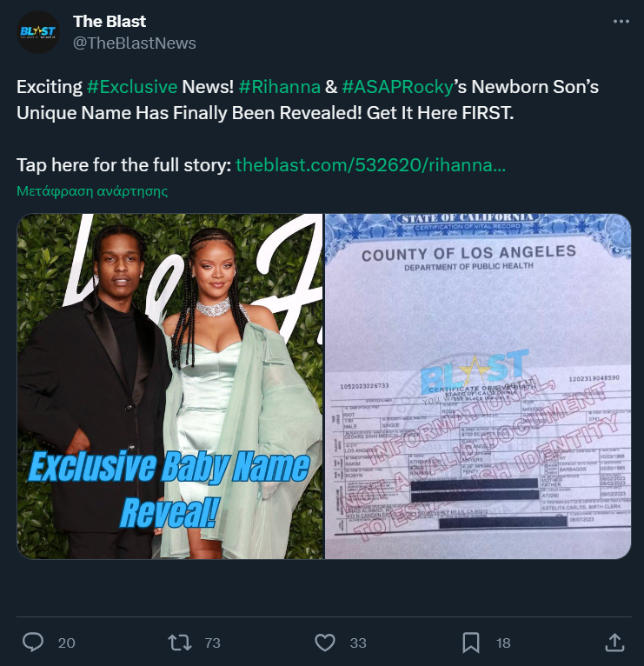Viewport: 644px width, 666px height.
Task: Click the reply speech bubble icon
Action: [33, 643]
